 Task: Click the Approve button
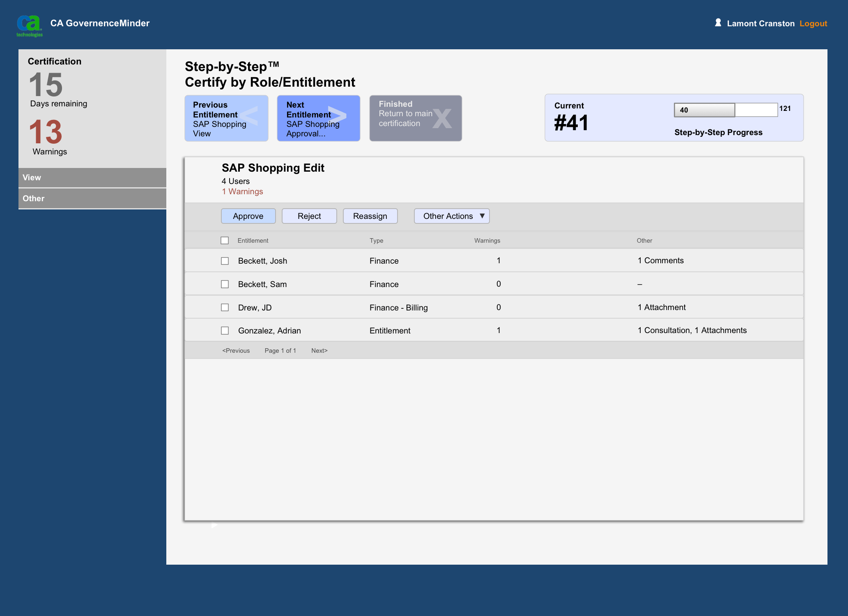click(x=248, y=216)
